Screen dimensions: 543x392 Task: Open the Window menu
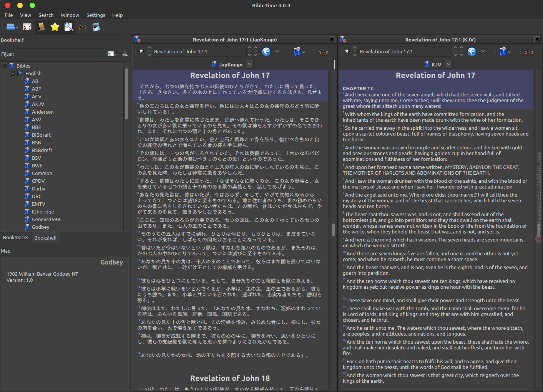[70, 15]
